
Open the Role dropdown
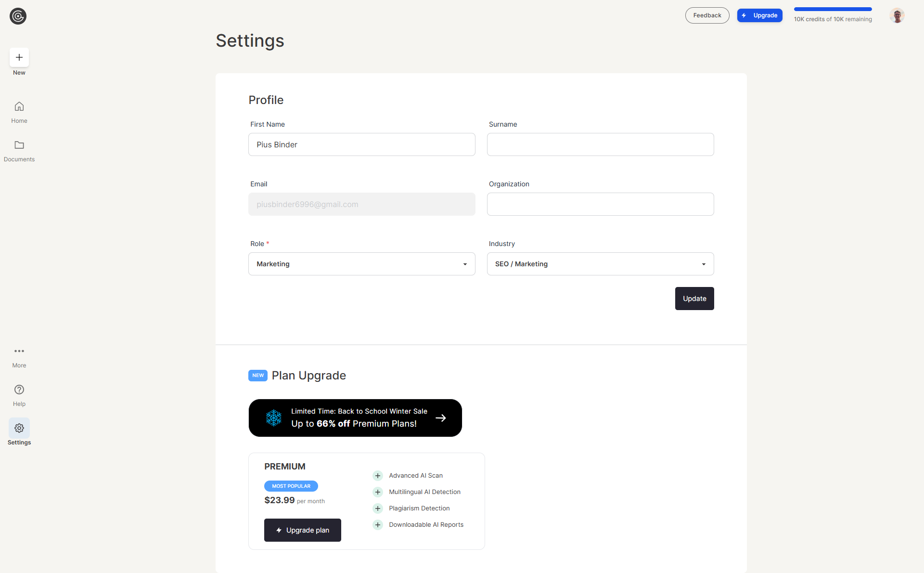click(361, 264)
